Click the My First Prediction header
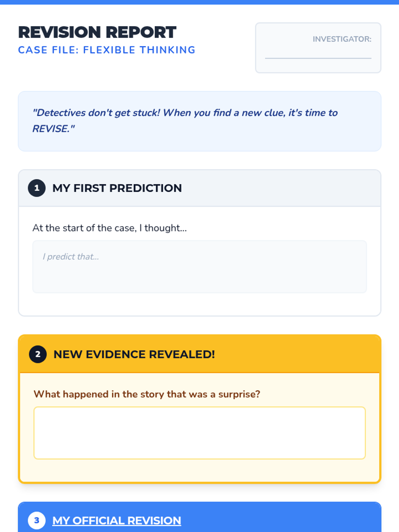 117,188
